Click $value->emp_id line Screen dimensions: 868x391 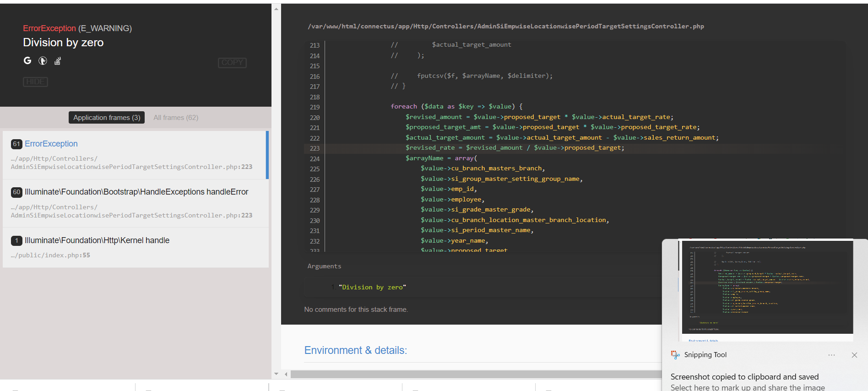click(x=449, y=189)
